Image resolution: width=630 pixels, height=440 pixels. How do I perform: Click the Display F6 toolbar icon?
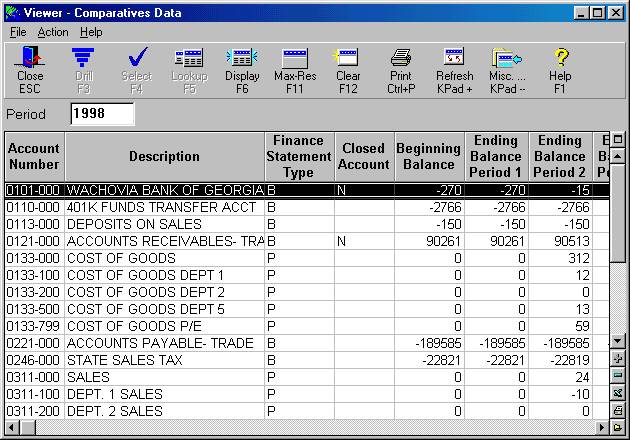242,66
